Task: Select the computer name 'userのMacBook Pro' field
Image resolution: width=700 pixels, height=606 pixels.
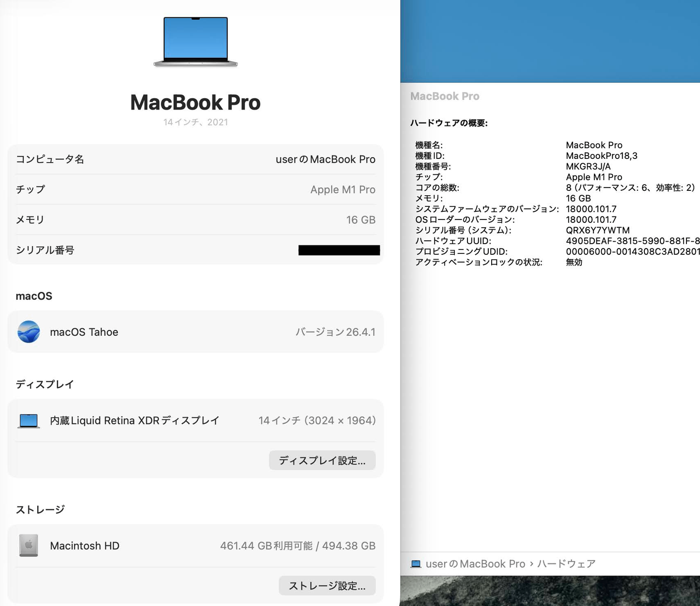Action: tap(326, 159)
